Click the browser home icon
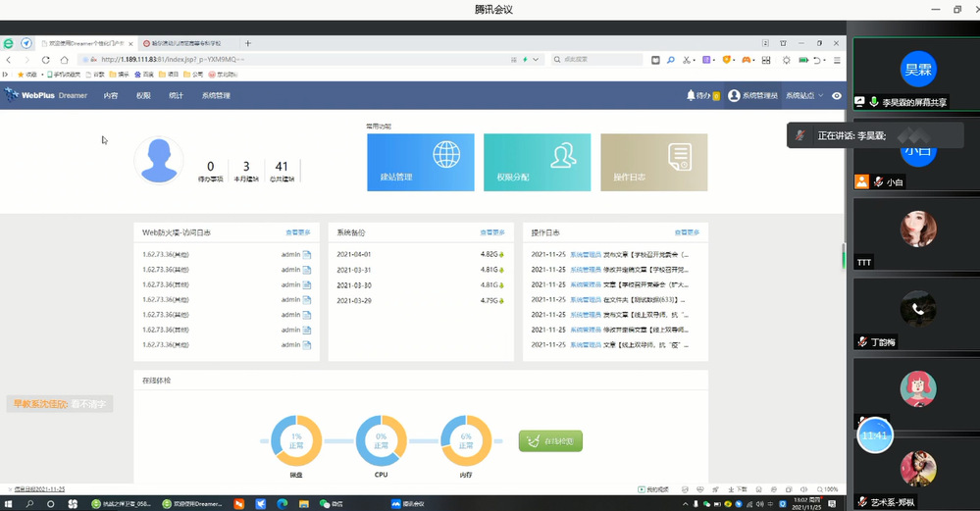 coord(64,60)
